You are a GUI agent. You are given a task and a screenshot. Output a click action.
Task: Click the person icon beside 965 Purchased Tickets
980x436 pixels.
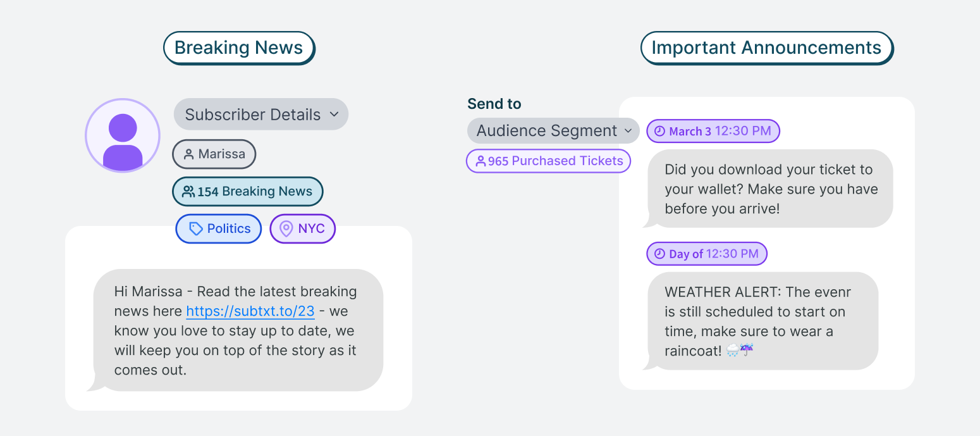pos(481,161)
